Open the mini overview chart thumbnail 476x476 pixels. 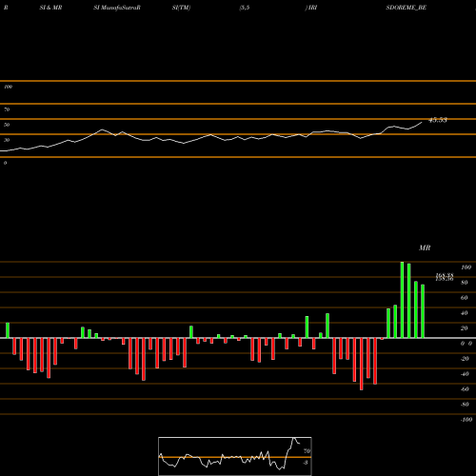pyautogui.click(x=235, y=456)
